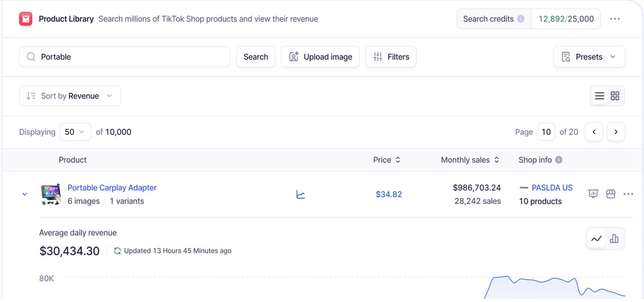Click the $34.82 price link
Image resolution: width=644 pixels, height=302 pixels.
tap(389, 194)
